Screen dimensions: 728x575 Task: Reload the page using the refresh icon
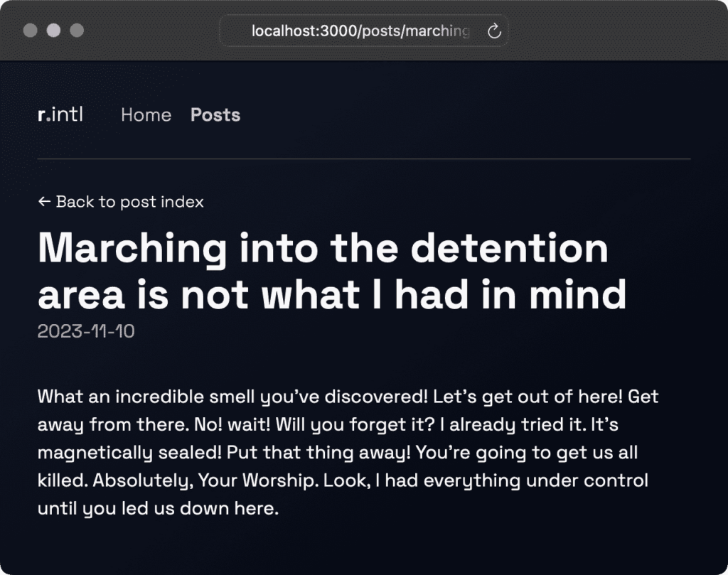click(x=495, y=31)
